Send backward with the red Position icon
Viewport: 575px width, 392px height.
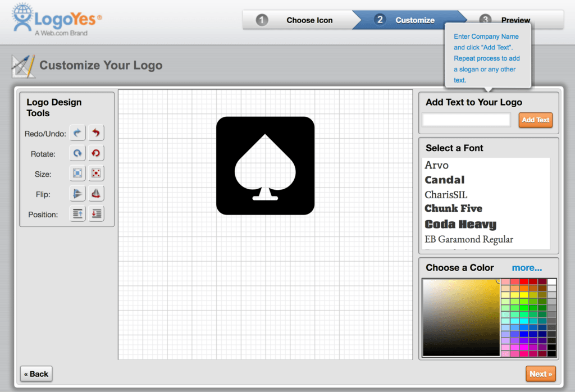(x=96, y=213)
